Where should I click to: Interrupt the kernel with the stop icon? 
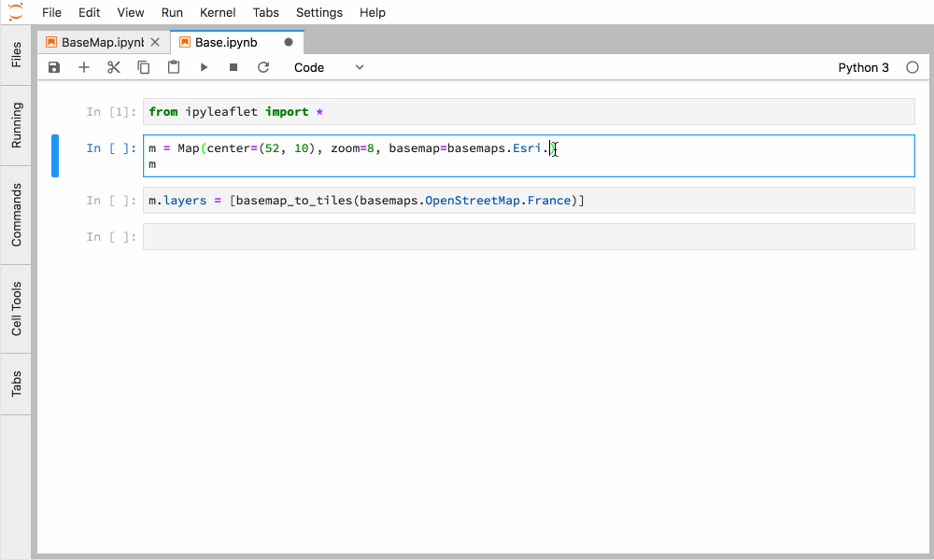tap(233, 67)
